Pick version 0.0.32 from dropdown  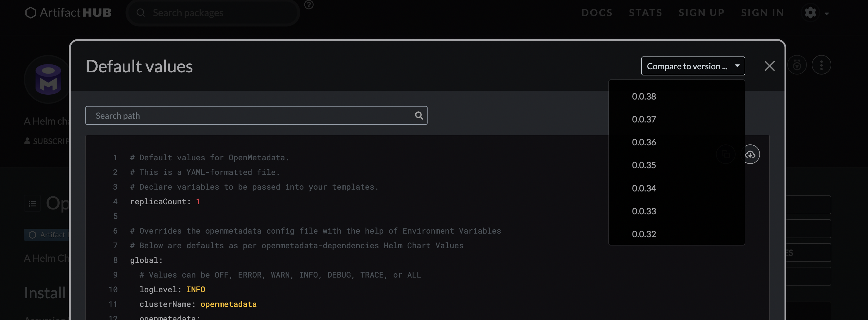(x=644, y=234)
